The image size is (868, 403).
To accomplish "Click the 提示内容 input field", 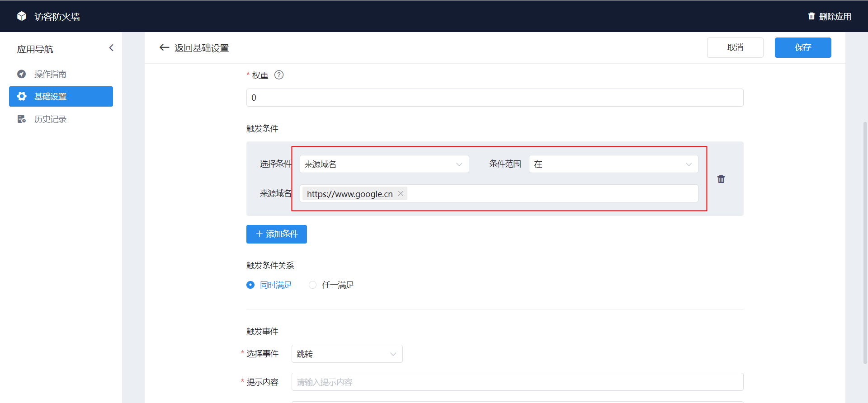I will (x=518, y=382).
